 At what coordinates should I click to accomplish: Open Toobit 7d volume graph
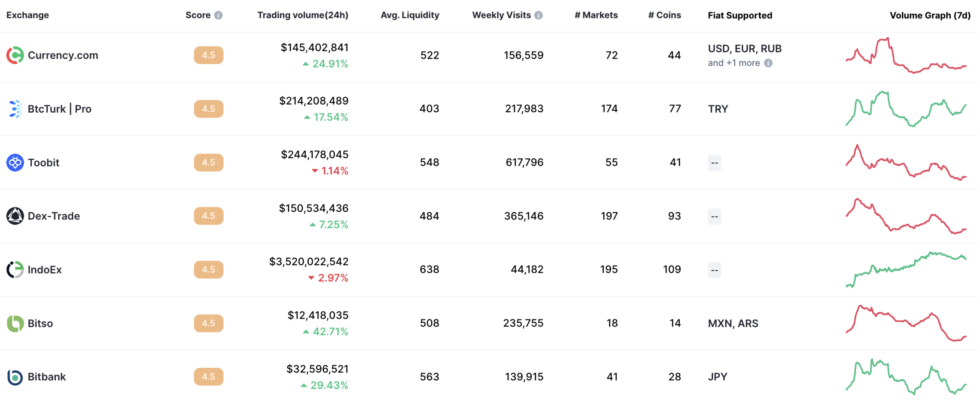click(906, 162)
